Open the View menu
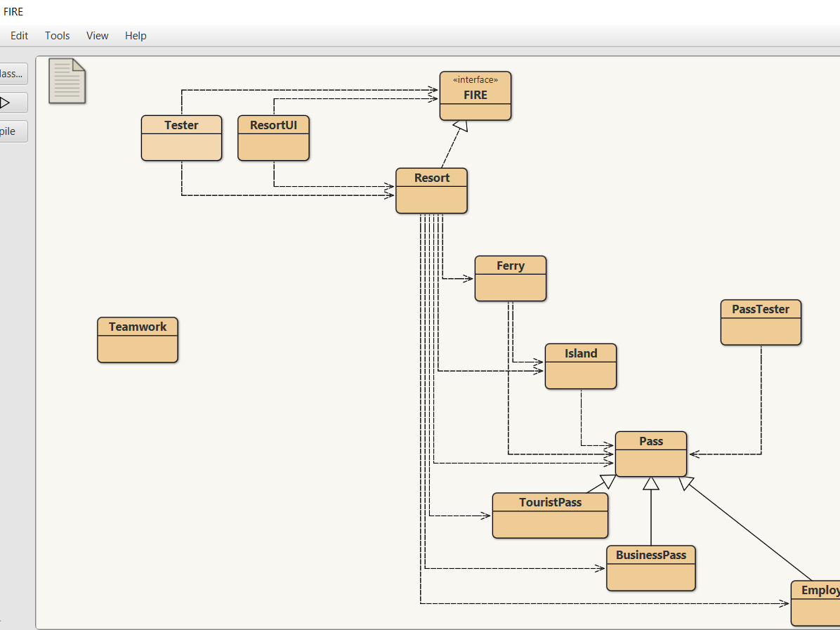The image size is (840, 630). coord(98,36)
